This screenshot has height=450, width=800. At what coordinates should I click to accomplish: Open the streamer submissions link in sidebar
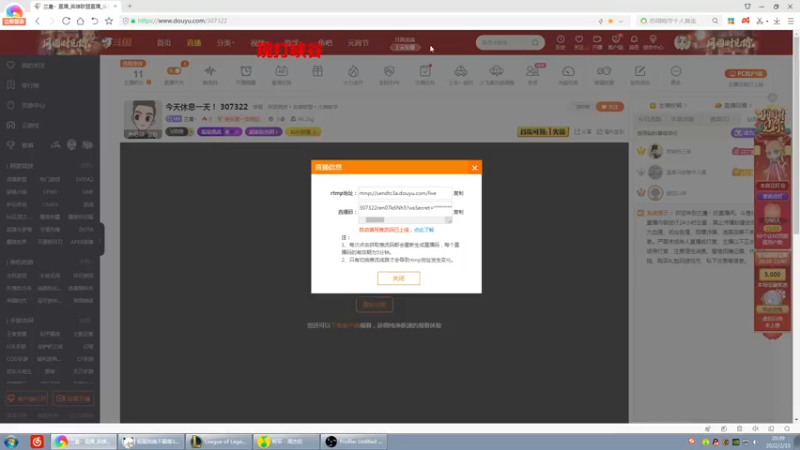pyautogui.click(x=668, y=105)
